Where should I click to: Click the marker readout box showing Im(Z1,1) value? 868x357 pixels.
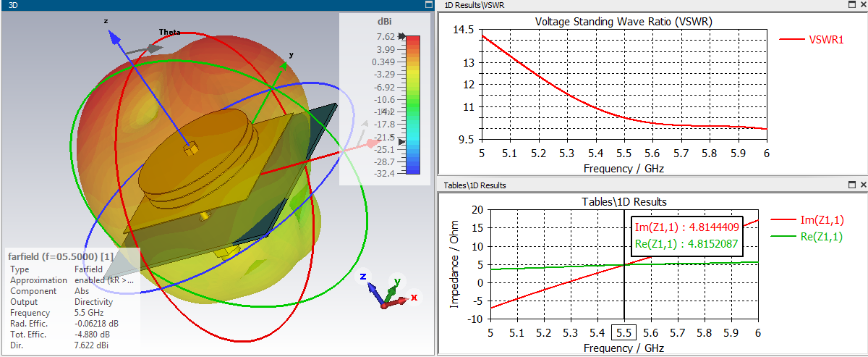(686, 235)
